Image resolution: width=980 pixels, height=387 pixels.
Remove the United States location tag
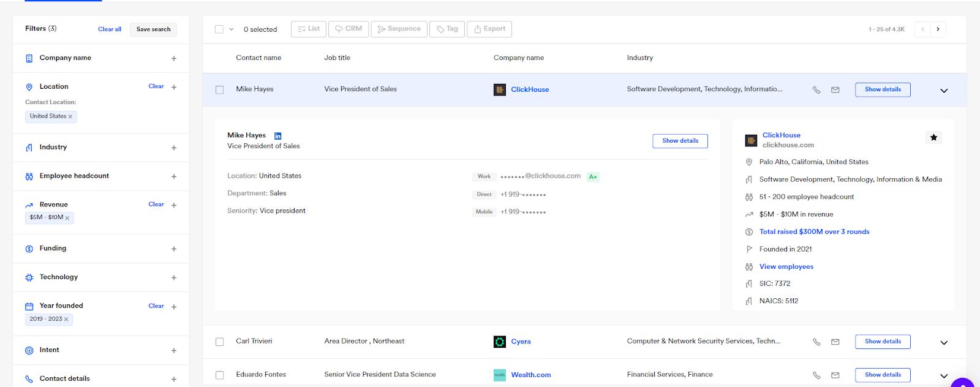(70, 116)
